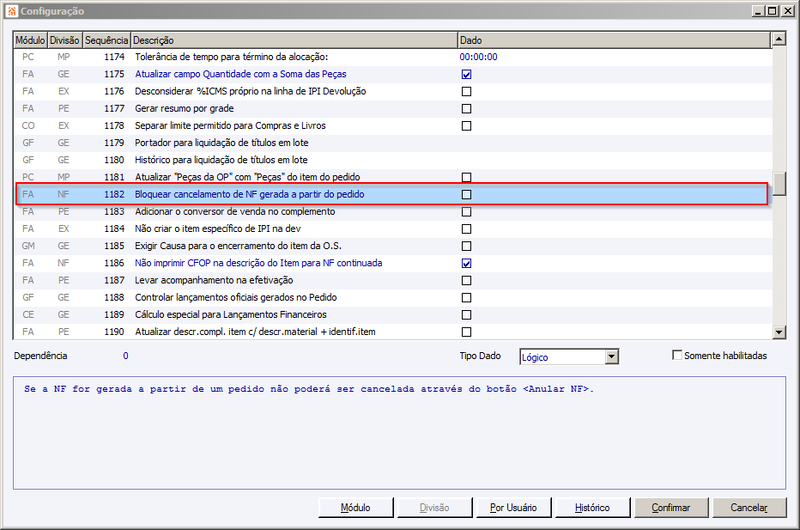Maximize the Configuração window
Image resolution: width=800 pixels, height=530 pixels.
point(772,11)
